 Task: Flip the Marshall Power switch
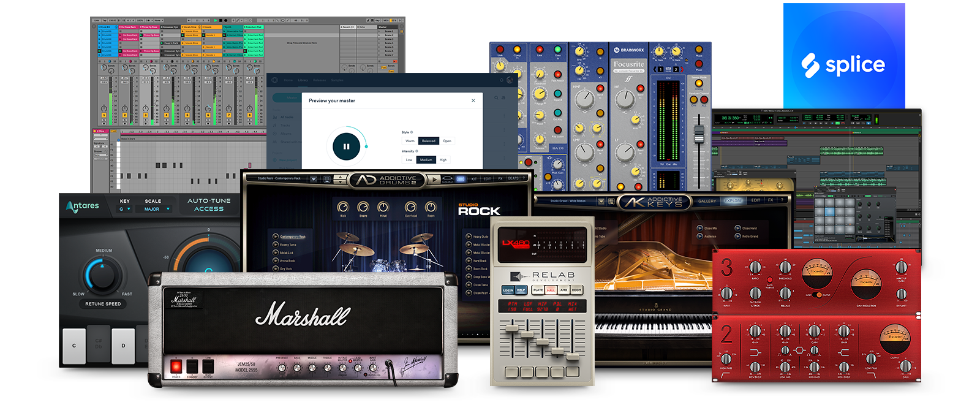176,366
